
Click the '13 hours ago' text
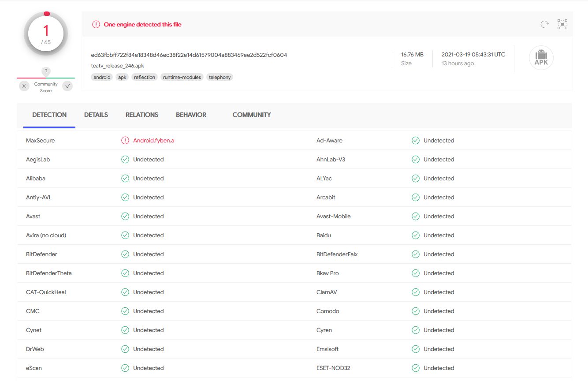[x=458, y=63]
